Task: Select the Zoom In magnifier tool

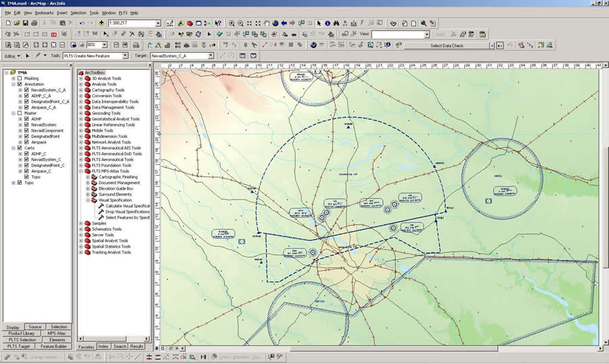Action: pos(231,23)
